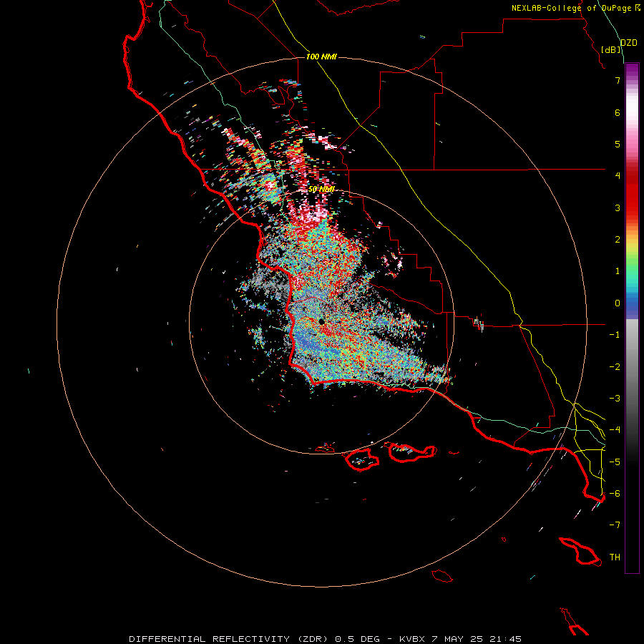Click the 3 value on color scale
The height and width of the screenshot is (644, 644).
coord(618,208)
